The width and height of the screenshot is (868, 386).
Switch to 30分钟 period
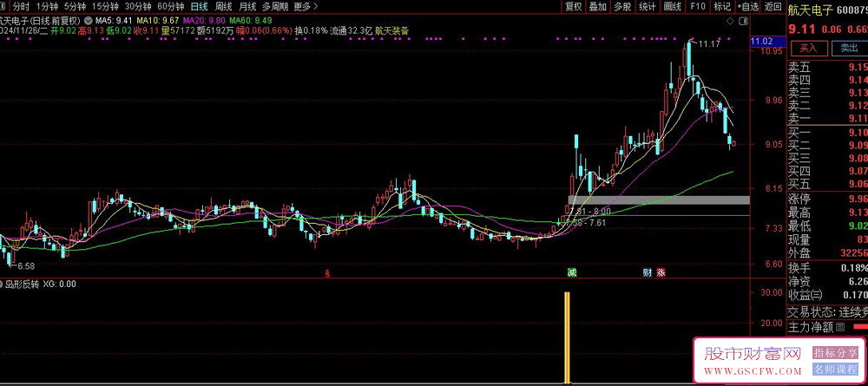pyautogui.click(x=138, y=7)
